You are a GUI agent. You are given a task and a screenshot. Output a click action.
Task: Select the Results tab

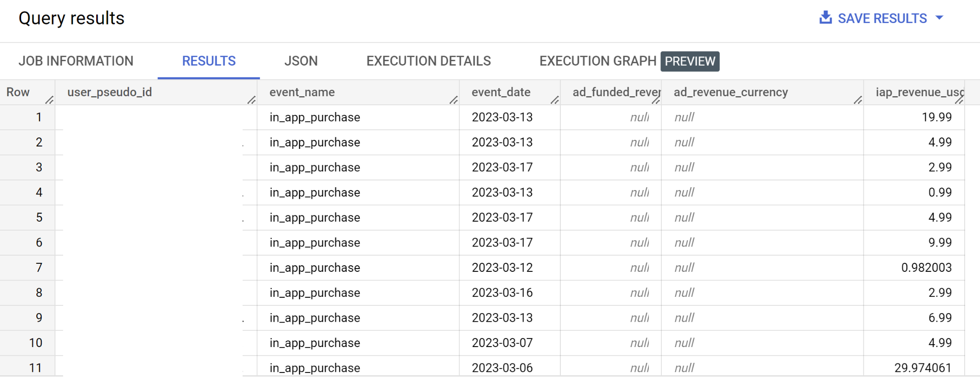point(209,61)
